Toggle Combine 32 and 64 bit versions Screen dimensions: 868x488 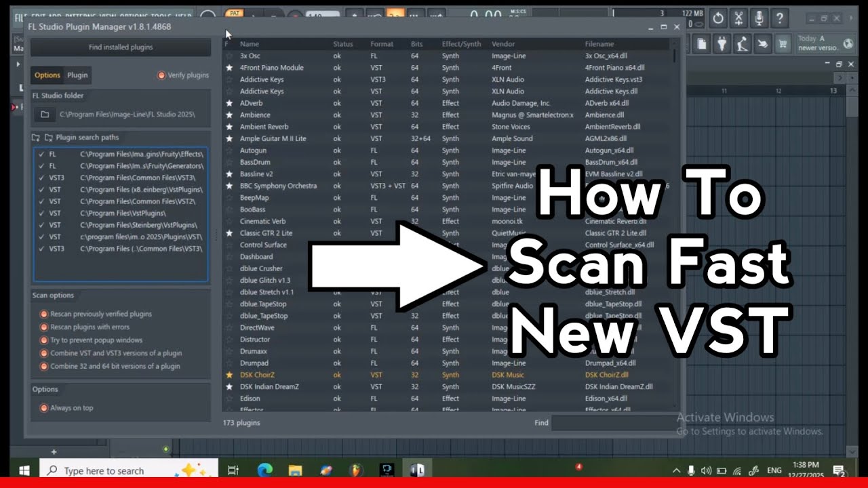[x=44, y=366]
